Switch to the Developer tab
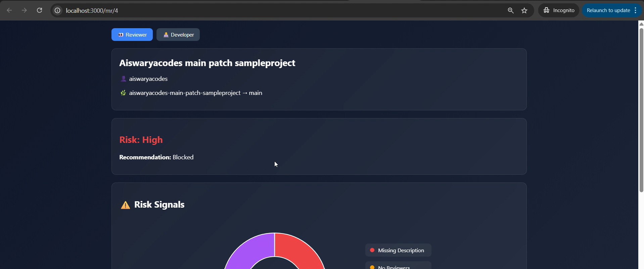644x269 pixels. coord(178,35)
